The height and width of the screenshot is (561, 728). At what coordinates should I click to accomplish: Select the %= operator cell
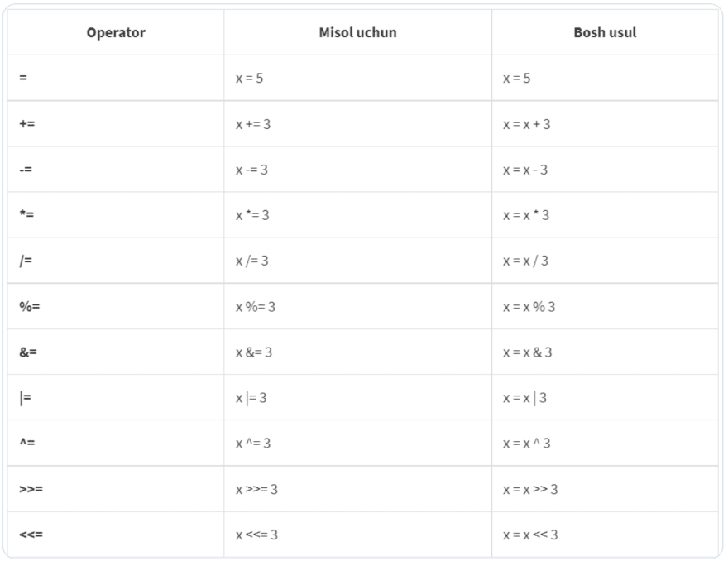point(30,306)
